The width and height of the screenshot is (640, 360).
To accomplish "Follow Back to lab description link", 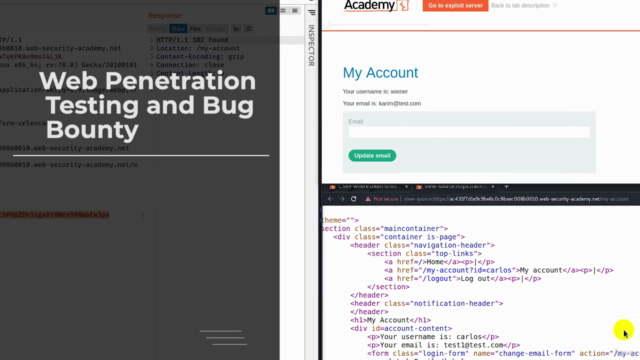I will [x=524, y=5].
